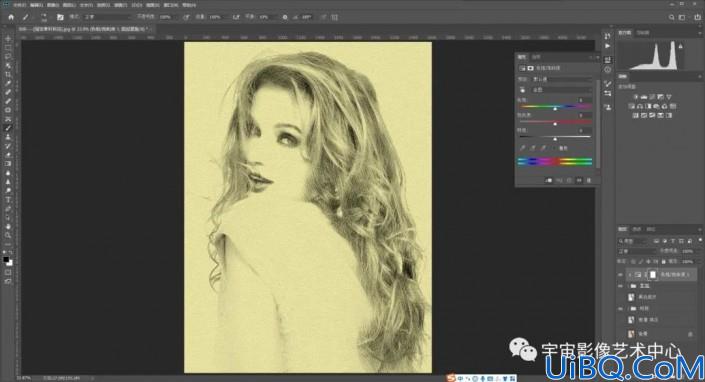705x382 pixels.
Task: Collapse the lower layer group arrow
Action: coord(628,309)
